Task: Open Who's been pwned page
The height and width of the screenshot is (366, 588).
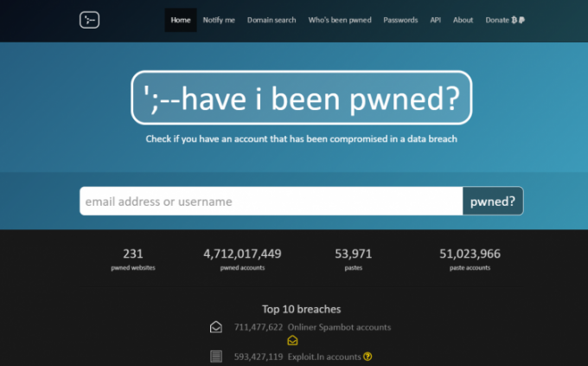Action: pos(340,20)
